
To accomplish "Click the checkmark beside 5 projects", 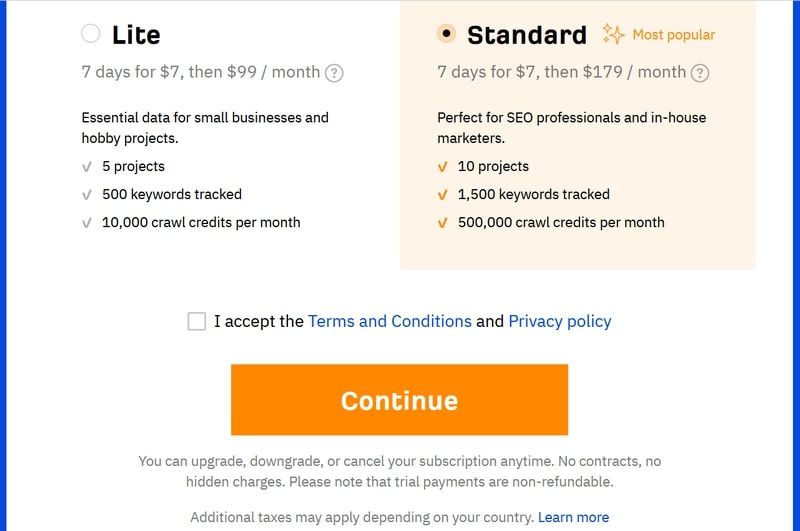I will point(87,167).
